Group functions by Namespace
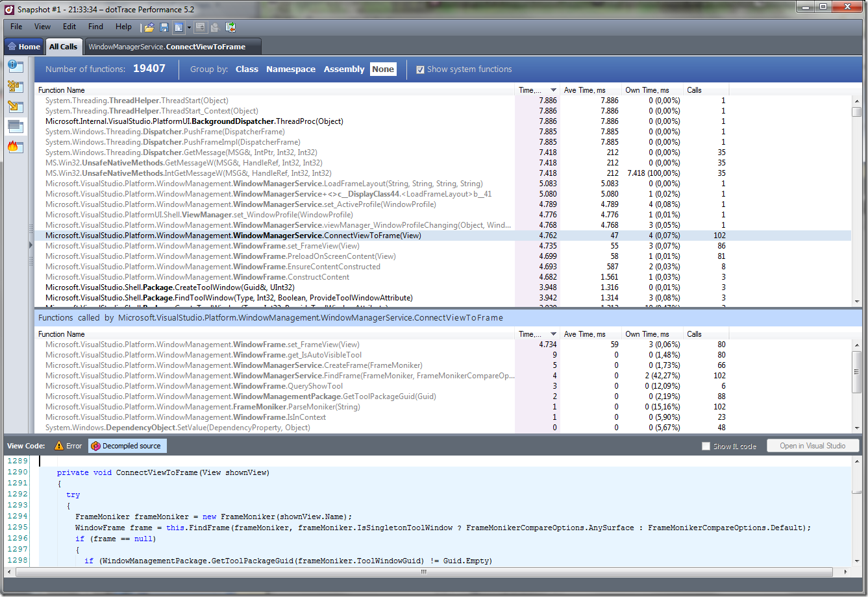The width and height of the screenshot is (868, 597). click(291, 69)
